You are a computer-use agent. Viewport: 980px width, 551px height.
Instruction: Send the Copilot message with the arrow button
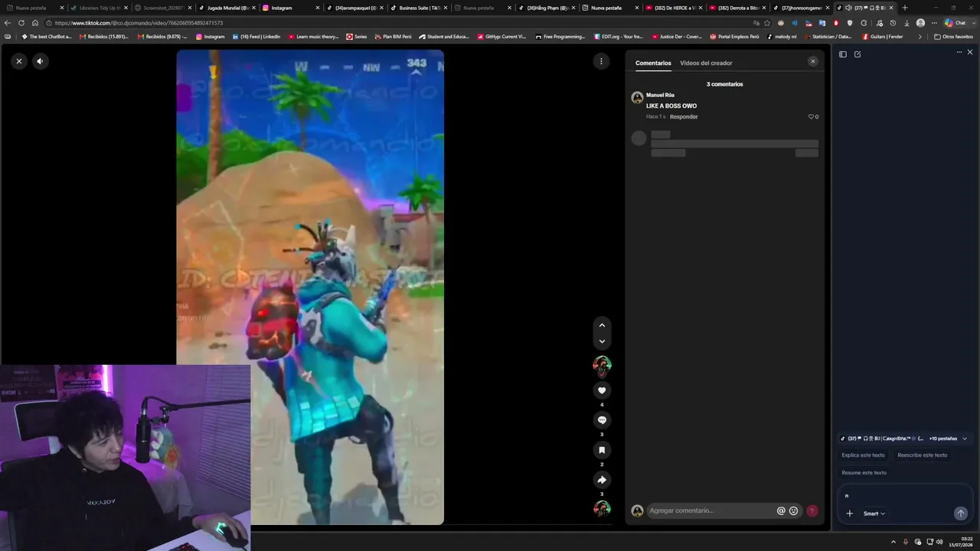click(x=960, y=514)
